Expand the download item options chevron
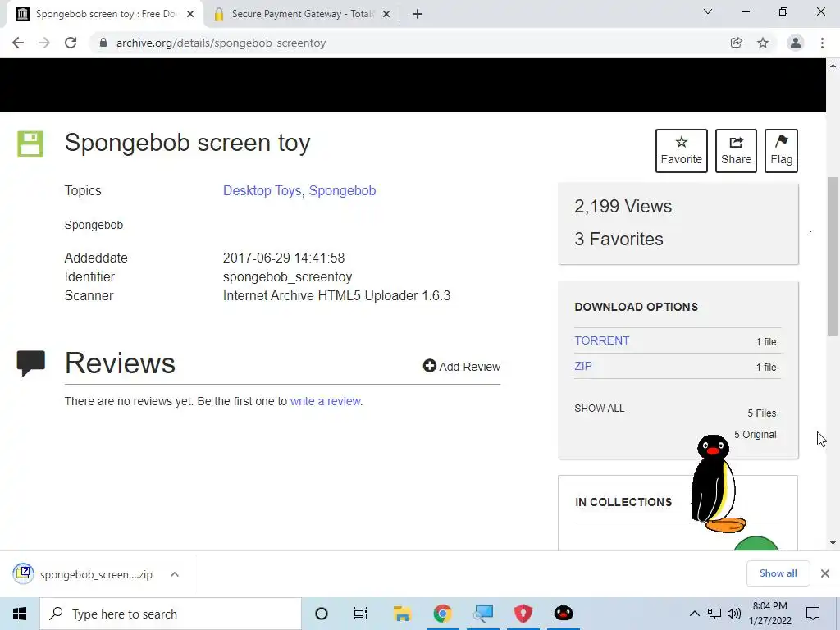The width and height of the screenshot is (840, 630). point(175,574)
